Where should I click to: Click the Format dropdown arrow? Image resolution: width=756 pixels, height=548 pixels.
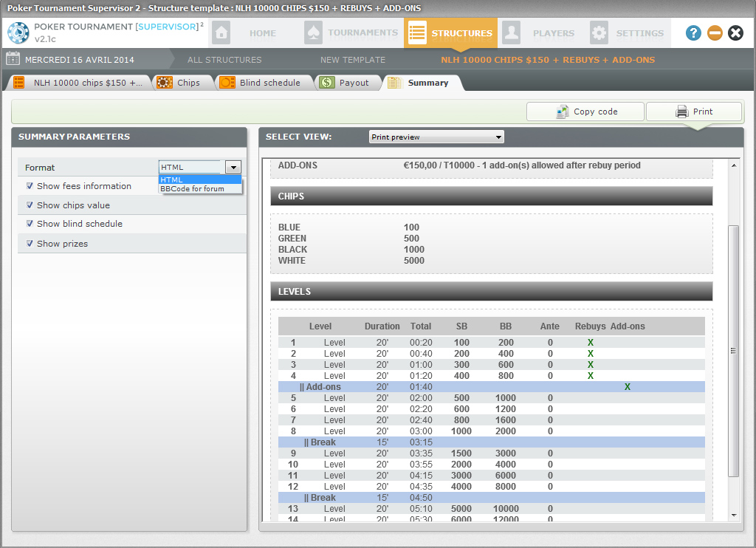click(x=233, y=168)
